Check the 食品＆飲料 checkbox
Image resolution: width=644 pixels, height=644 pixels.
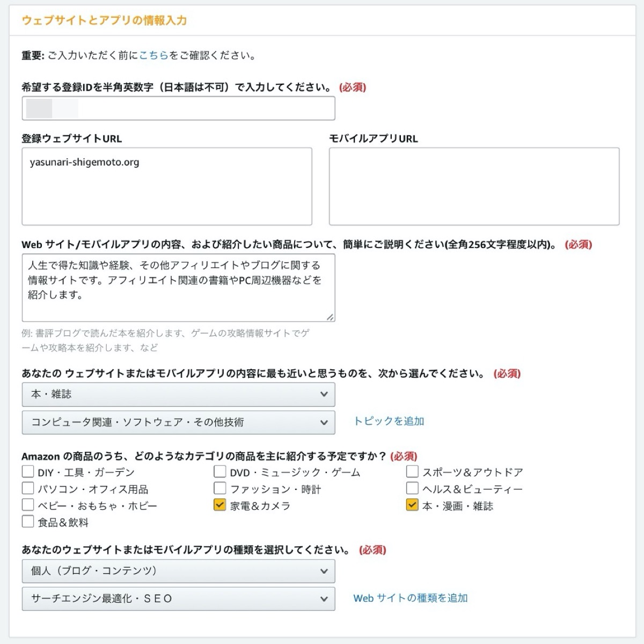coord(28,522)
